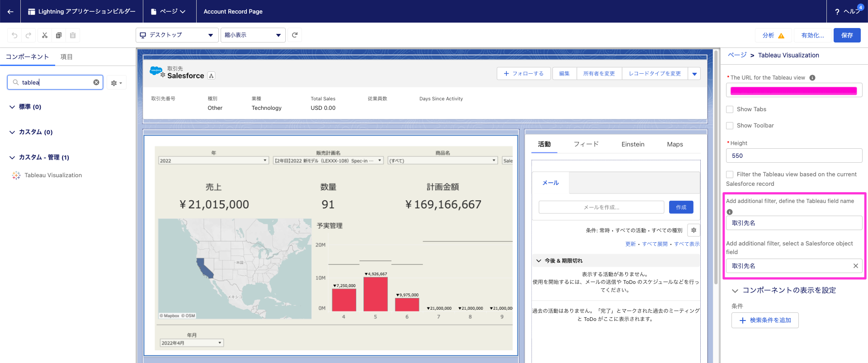Switch to the Maps tab

pos(675,144)
